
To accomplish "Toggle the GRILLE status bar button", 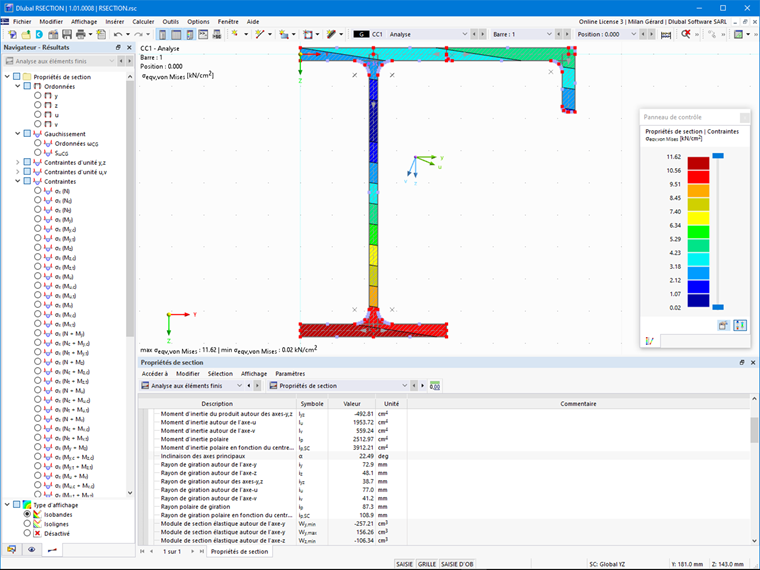I will click(x=427, y=564).
